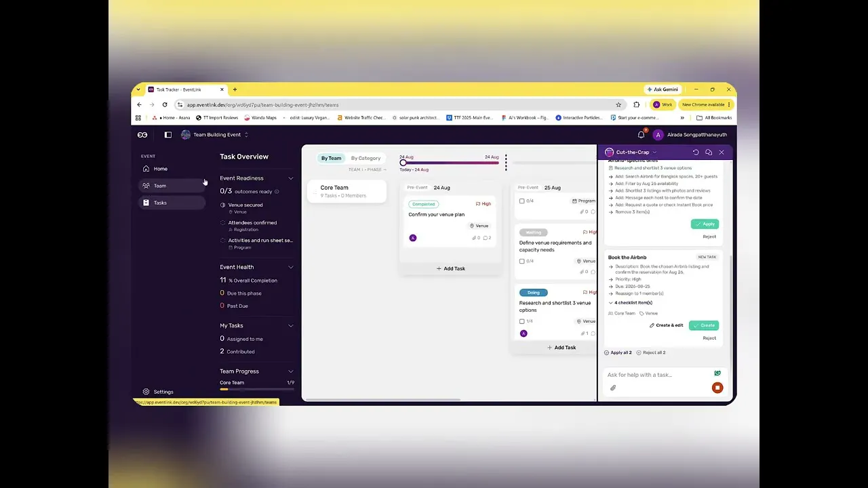Screen dimensions: 868x488
Task: Toggle the 0/4 checklist box on Define venue requirements
Action: (522, 261)
